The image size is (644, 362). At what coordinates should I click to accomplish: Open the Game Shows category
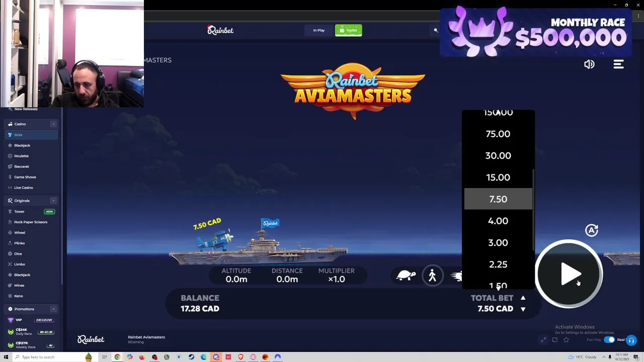(31, 177)
